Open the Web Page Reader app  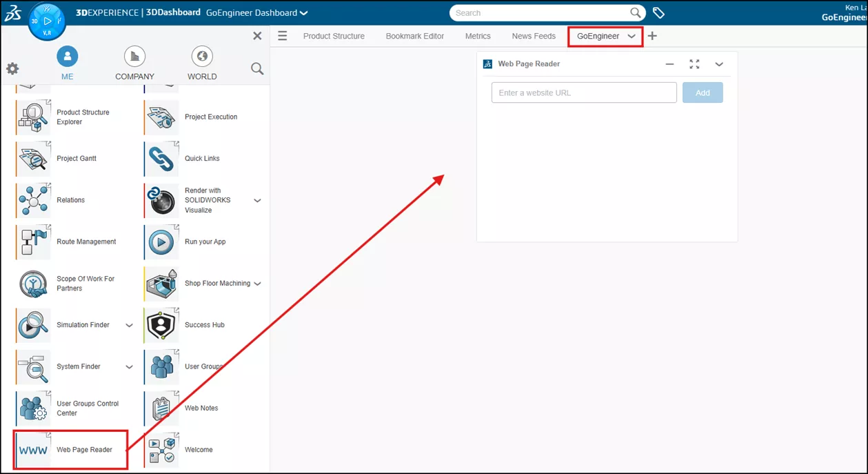(32, 449)
